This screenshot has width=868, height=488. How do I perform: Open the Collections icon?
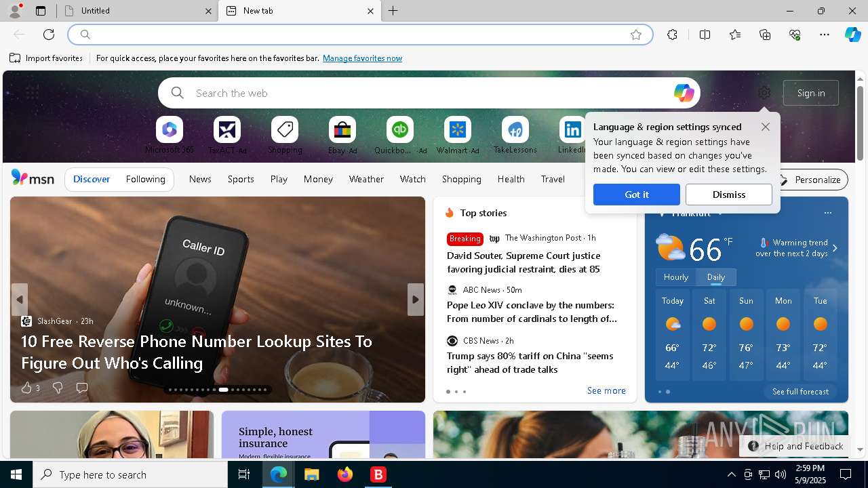pos(765,35)
